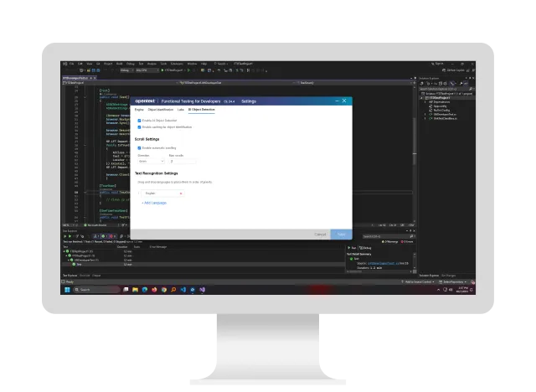Open Microsoft Edge from the taskbar
The height and width of the screenshot is (392, 536).
(x=145, y=290)
